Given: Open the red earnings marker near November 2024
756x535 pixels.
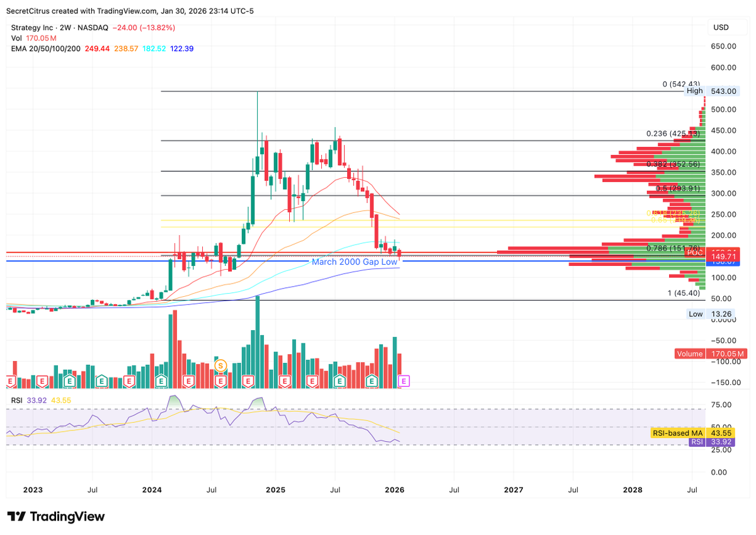Looking at the screenshot, I should (x=248, y=381).
